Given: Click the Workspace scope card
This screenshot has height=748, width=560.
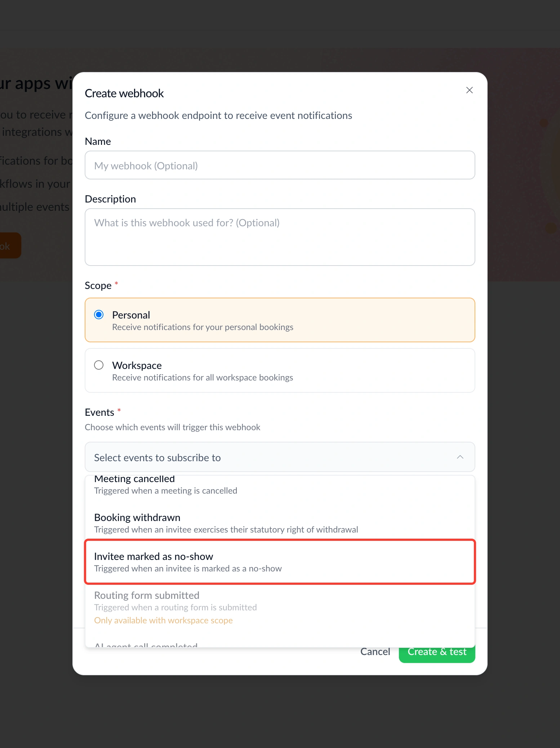Looking at the screenshot, I should [x=280, y=370].
